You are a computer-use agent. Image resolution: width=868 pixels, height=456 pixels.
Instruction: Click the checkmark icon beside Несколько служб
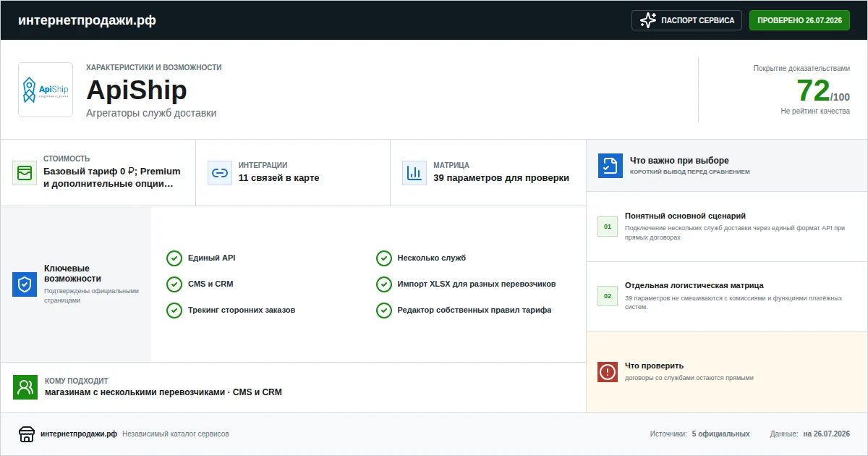point(384,258)
